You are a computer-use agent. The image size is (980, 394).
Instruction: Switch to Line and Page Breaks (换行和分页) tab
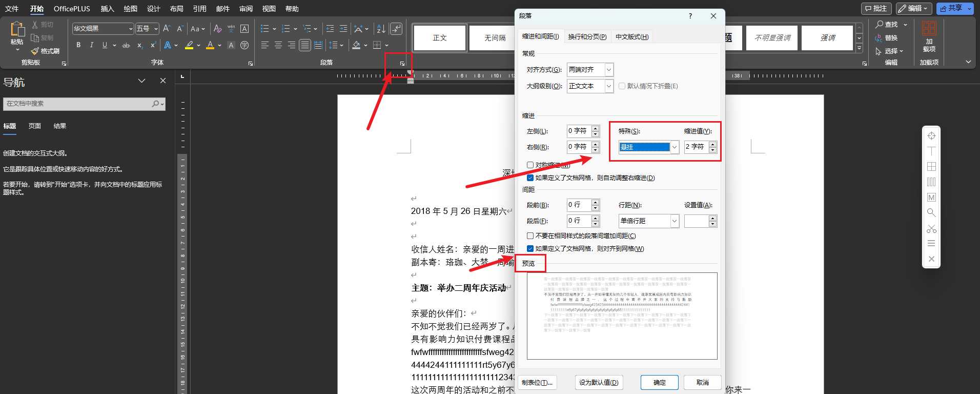[x=587, y=37]
